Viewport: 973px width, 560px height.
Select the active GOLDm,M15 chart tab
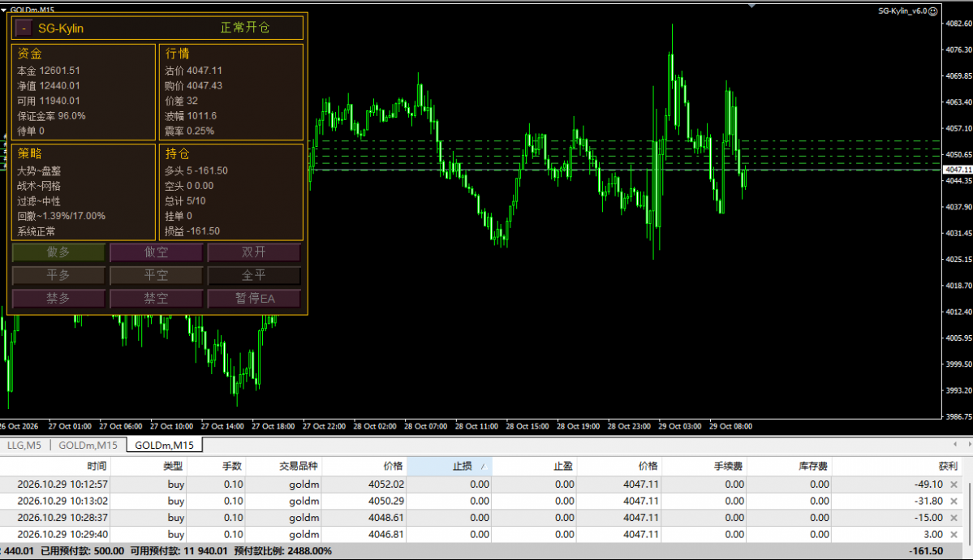(x=165, y=445)
